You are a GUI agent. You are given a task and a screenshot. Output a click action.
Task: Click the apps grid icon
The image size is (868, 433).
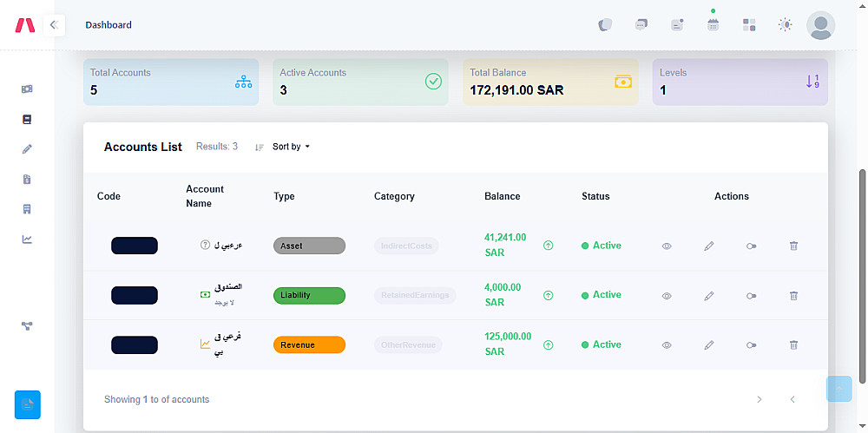[x=749, y=25]
